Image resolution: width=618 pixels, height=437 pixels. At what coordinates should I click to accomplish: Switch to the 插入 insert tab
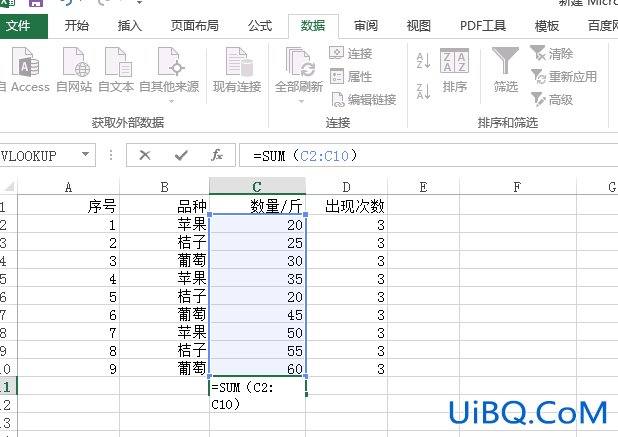click(x=130, y=26)
